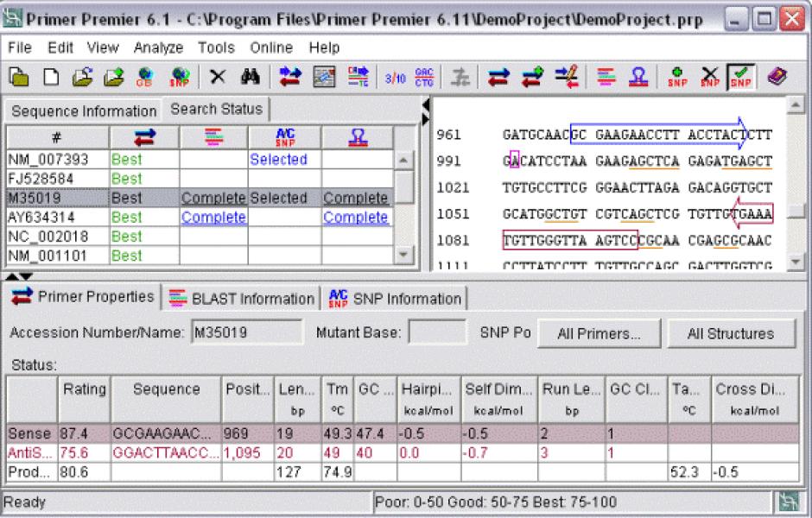The width and height of the screenshot is (812, 518).
Task: Click the A/C SNP column header icon
Action: [x=285, y=137]
